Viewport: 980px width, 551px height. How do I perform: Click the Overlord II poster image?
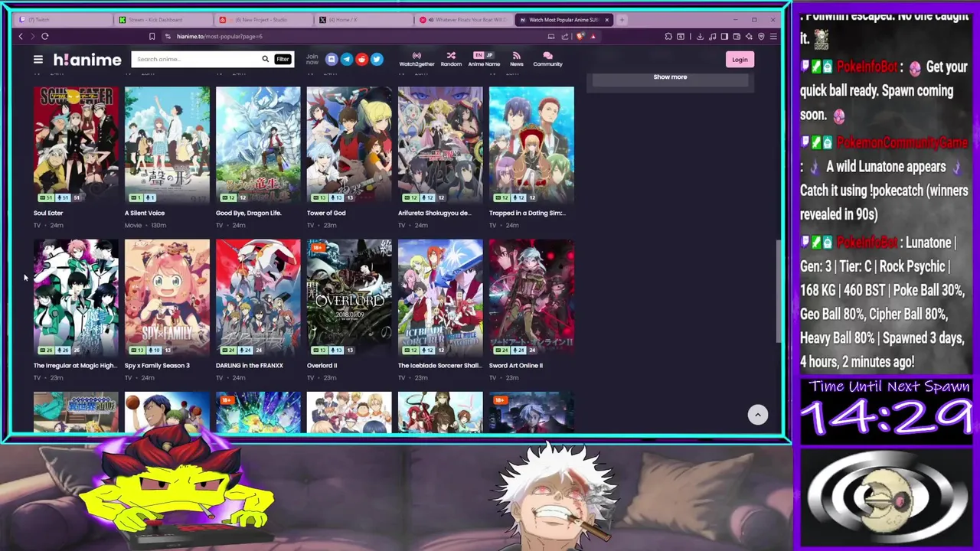349,298
